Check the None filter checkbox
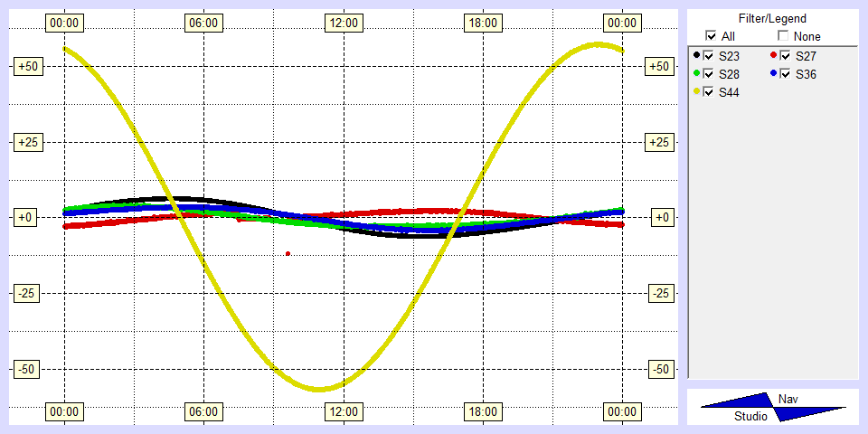 782,36
